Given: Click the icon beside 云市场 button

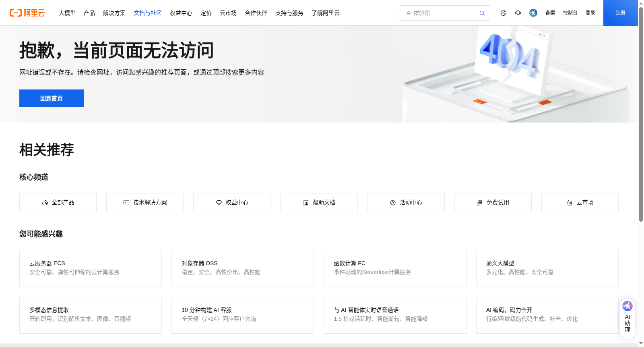Looking at the screenshot, I should pos(570,203).
